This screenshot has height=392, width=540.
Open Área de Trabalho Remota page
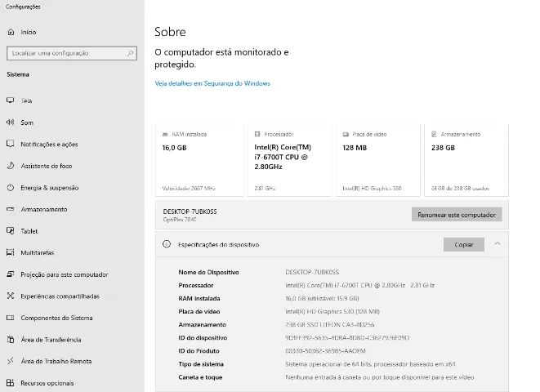pyautogui.click(x=56, y=361)
